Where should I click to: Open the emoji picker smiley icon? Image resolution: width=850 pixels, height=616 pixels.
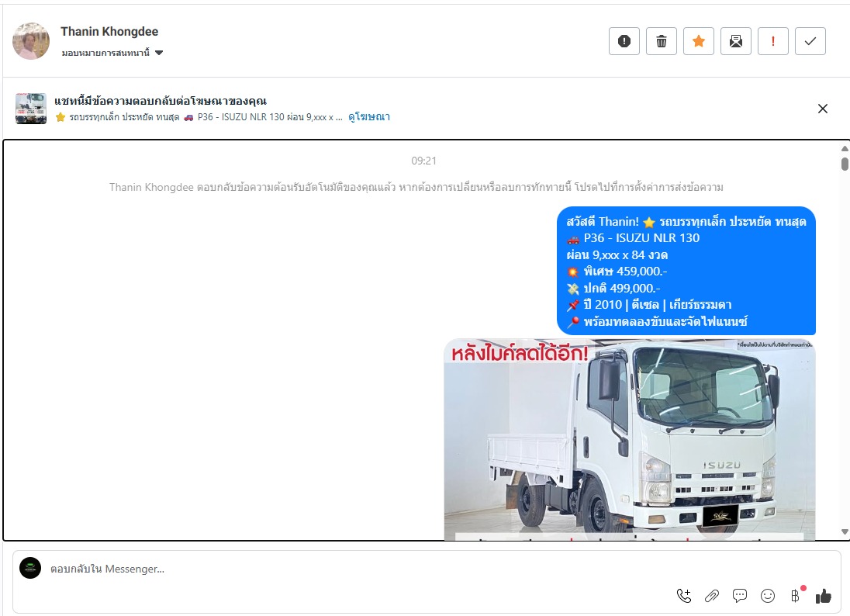pos(768,596)
